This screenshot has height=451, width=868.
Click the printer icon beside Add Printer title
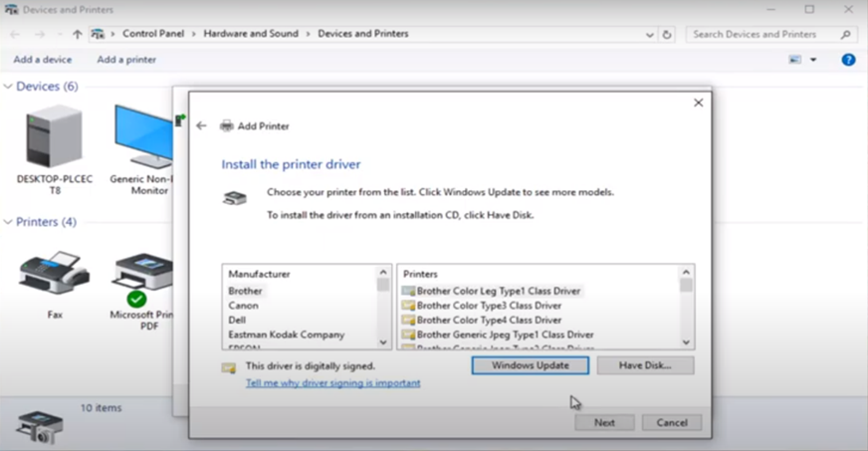click(x=226, y=126)
